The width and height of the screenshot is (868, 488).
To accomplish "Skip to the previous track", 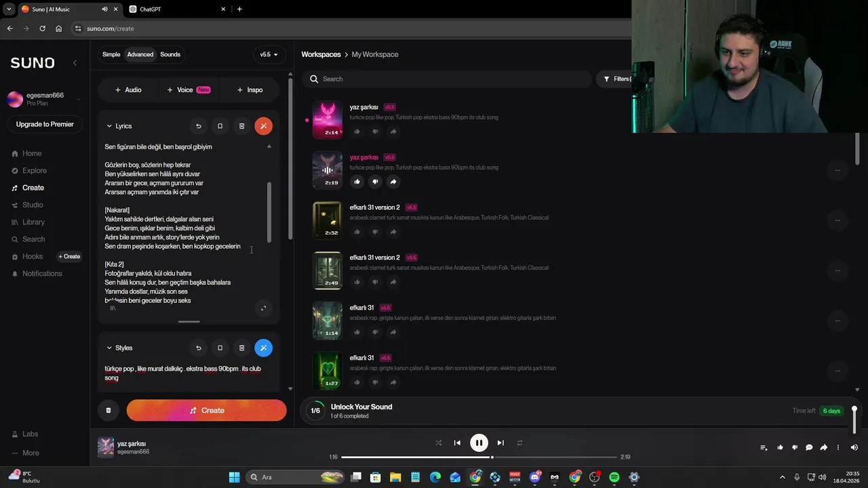I will [x=457, y=443].
